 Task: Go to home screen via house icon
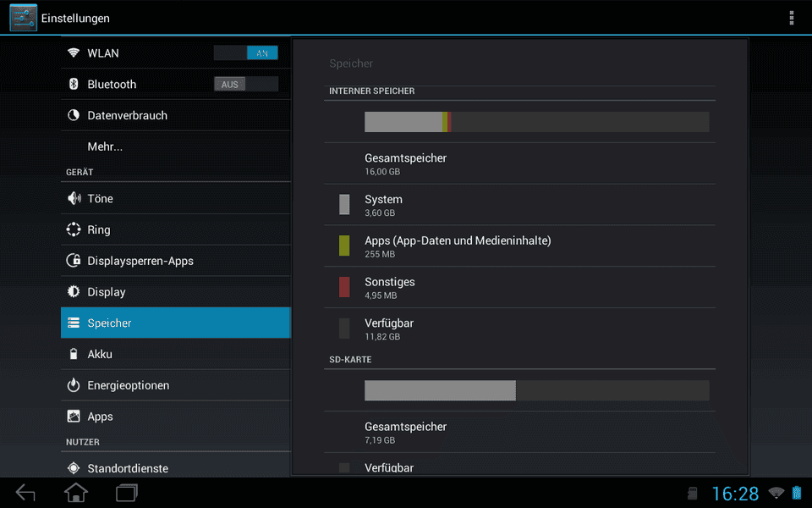75,493
